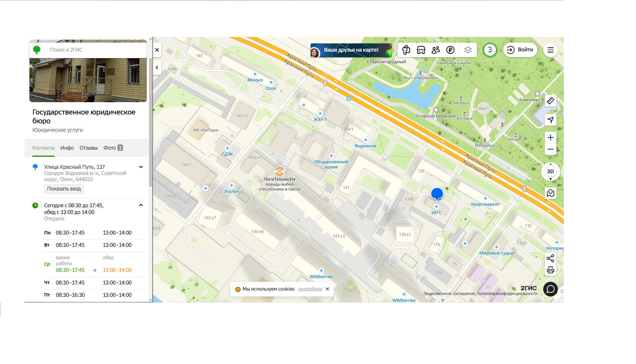Open the parks and nature layer icon
636x364 pixels.
coord(406,50)
